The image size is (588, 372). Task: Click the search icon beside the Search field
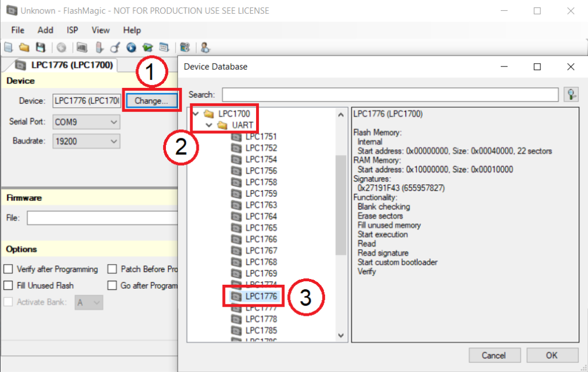click(571, 95)
